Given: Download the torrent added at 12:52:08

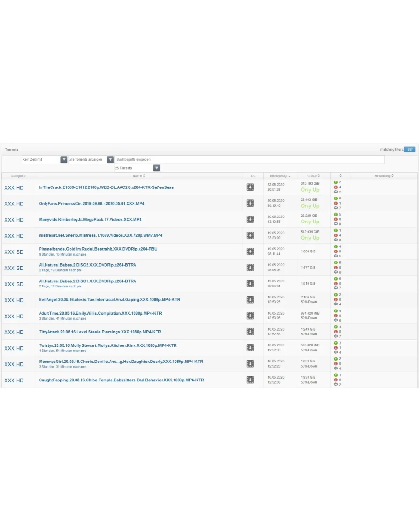Looking at the screenshot, I should (x=250, y=380).
